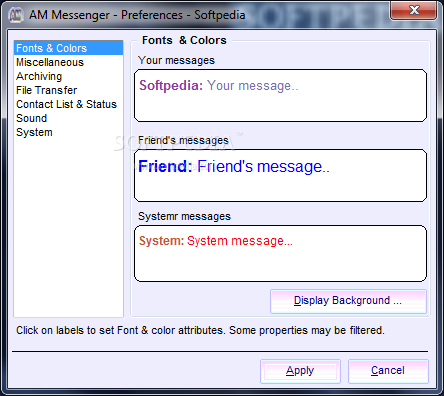The height and width of the screenshot is (396, 444).
Task: Click the 'Your messages' heading label
Action: (x=176, y=61)
